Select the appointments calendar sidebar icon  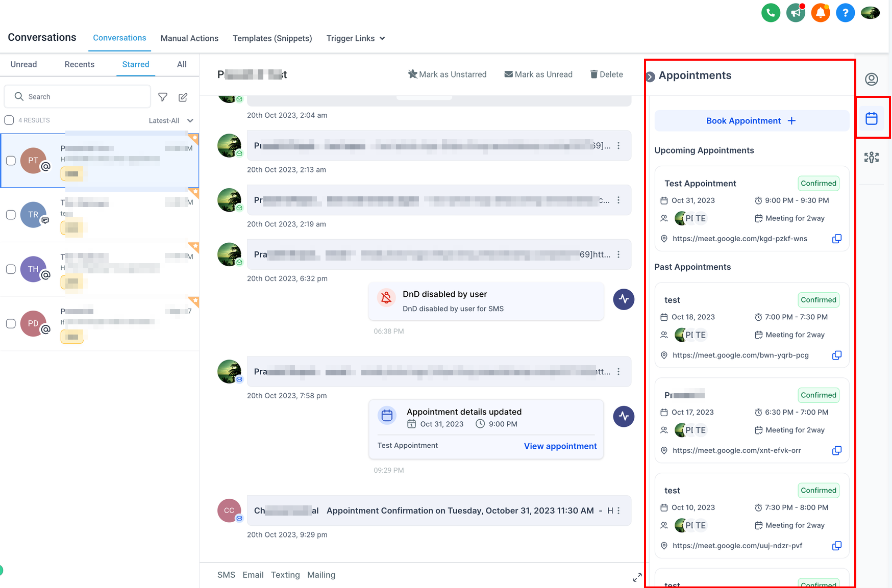click(872, 118)
